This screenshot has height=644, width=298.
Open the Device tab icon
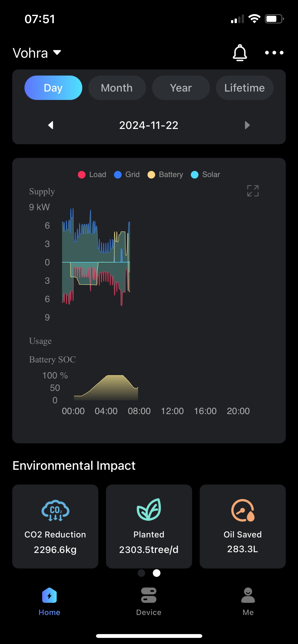(x=149, y=595)
